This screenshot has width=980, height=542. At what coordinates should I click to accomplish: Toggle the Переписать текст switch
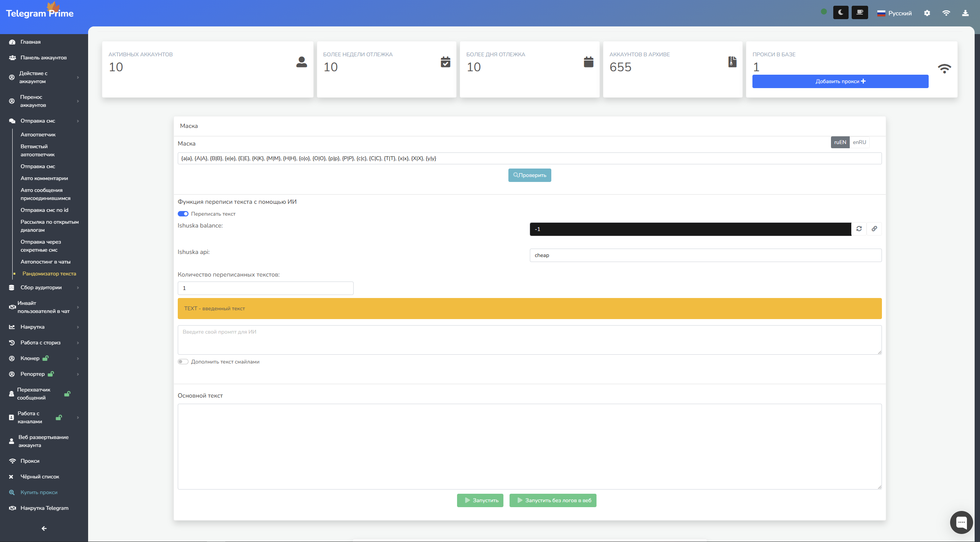point(183,214)
